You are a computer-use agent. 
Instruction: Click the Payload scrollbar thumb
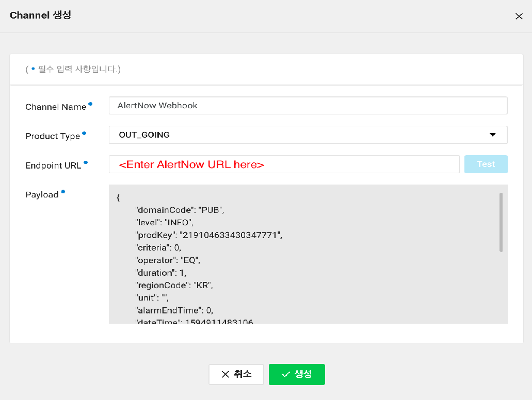(501, 222)
